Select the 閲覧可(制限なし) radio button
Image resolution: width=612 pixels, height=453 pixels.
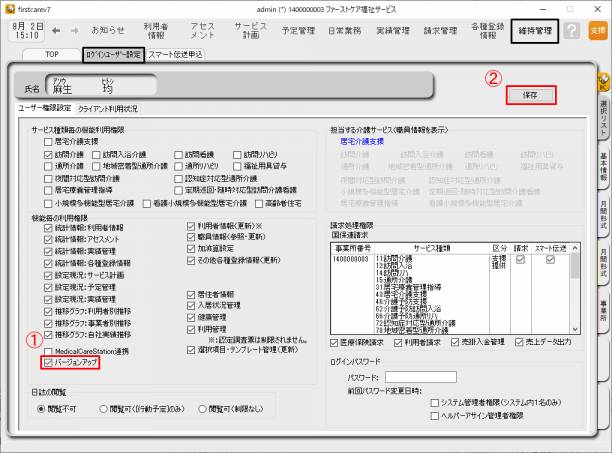pyautogui.click(x=202, y=408)
